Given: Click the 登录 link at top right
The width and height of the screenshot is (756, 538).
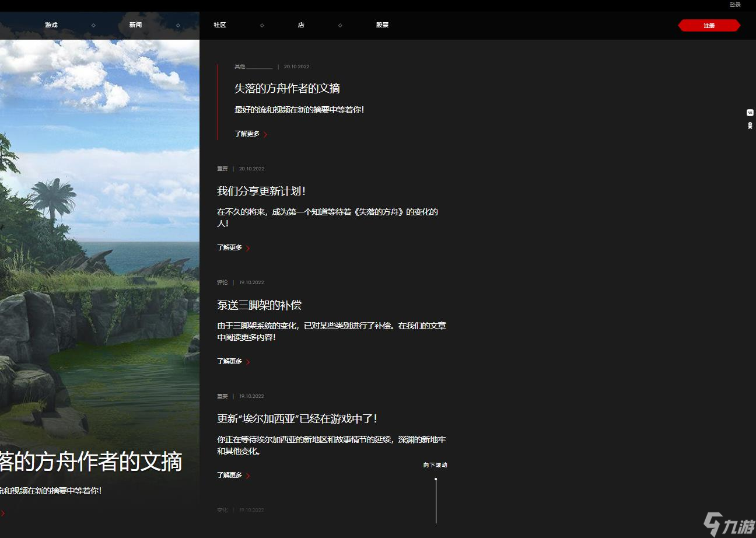Looking at the screenshot, I should [x=735, y=5].
